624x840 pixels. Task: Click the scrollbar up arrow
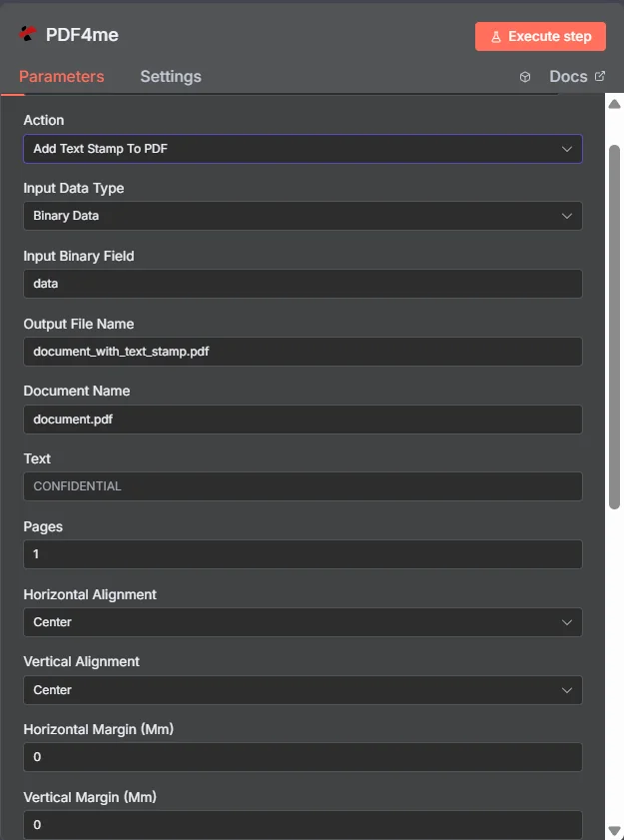pyautogui.click(x=614, y=104)
